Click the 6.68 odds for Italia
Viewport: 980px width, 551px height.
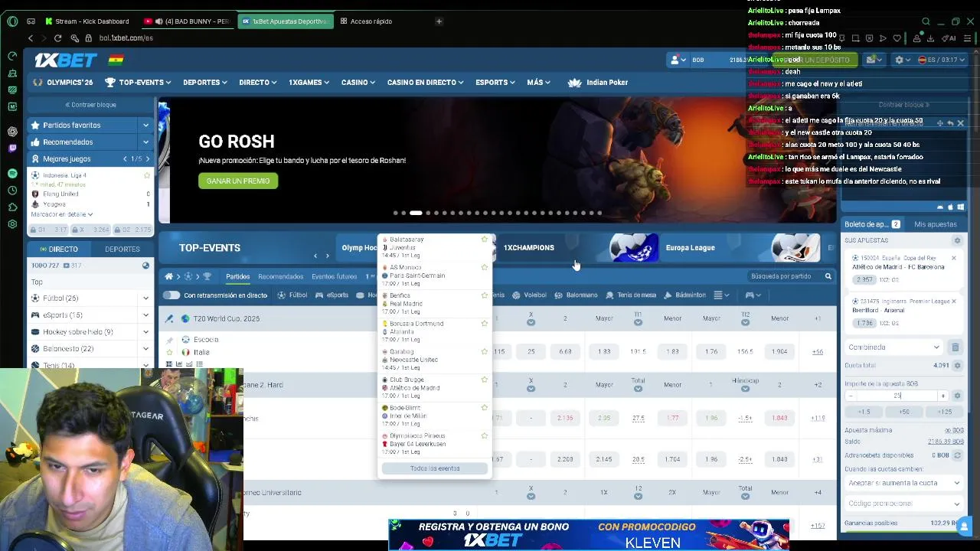565,352
